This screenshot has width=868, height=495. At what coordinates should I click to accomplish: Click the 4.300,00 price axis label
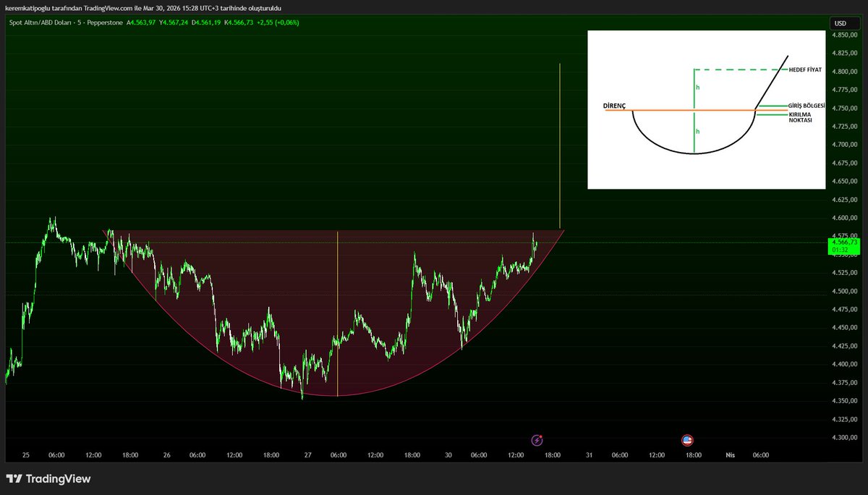(846, 438)
